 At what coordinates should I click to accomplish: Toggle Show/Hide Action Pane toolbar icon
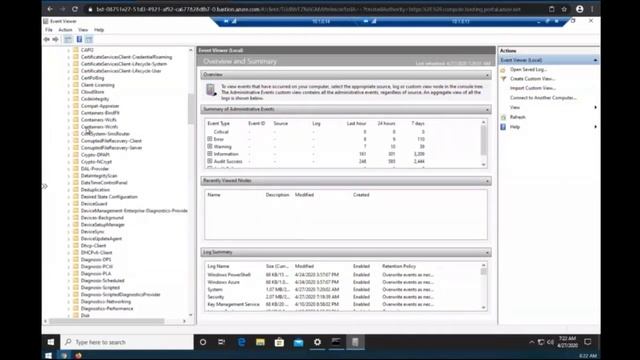(x=89, y=40)
